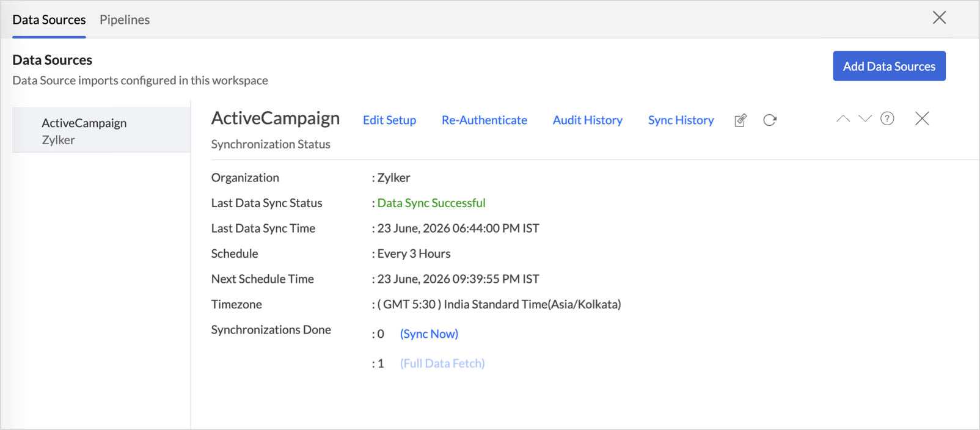Click the Synchronization Status subtitle
The image size is (980, 430).
[271, 144]
